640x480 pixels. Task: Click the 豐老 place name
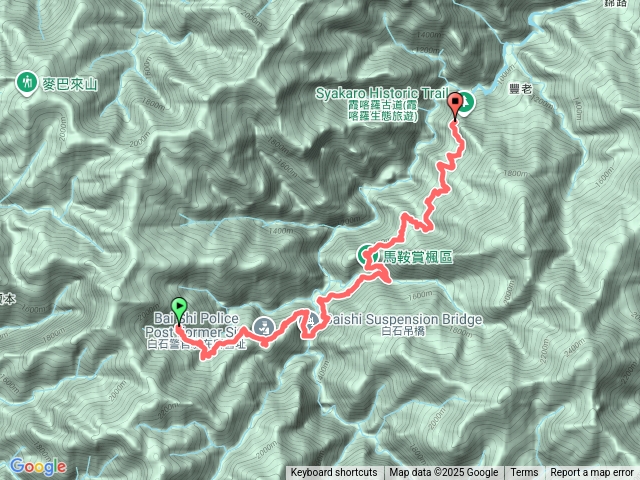coord(520,89)
